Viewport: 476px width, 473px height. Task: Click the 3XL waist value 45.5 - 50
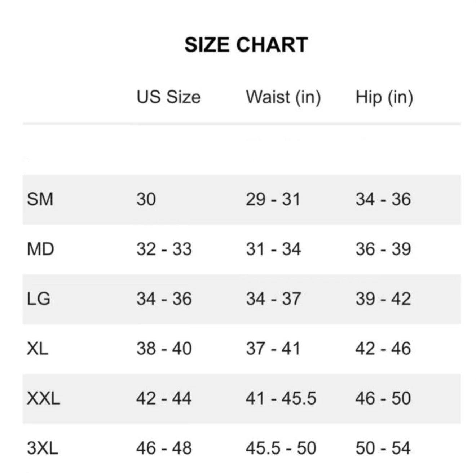[281, 448]
